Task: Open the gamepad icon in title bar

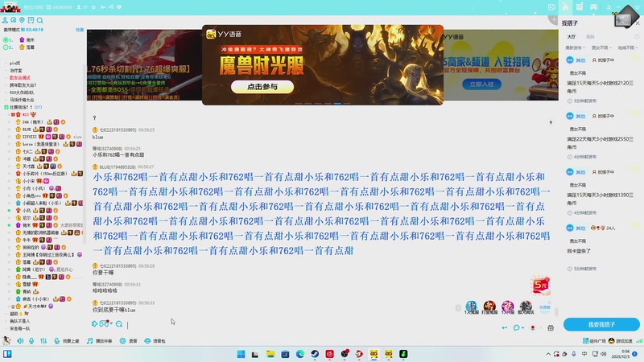Action: (x=593, y=7)
